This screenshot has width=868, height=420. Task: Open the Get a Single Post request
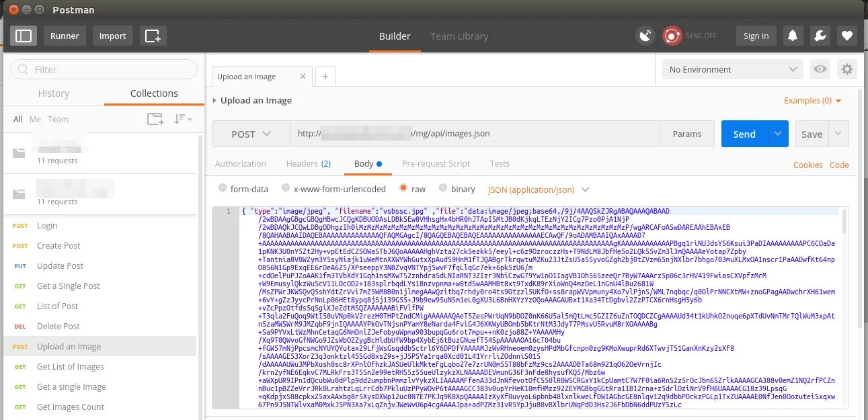tap(100, 286)
